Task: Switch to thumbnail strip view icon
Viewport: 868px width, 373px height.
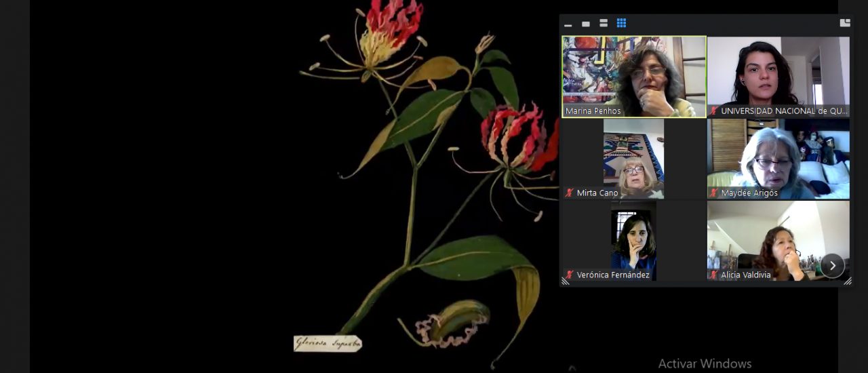Action: point(604,24)
